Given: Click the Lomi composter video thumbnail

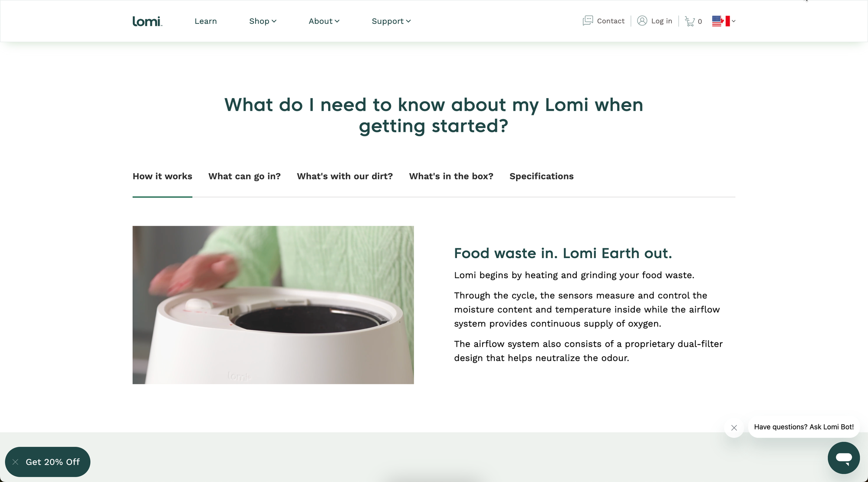Looking at the screenshot, I should coord(273,305).
